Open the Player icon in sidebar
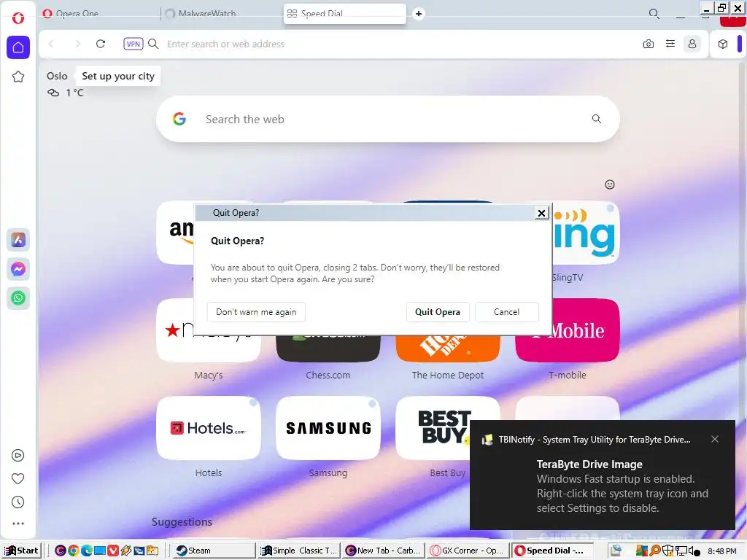747x560 pixels. click(x=18, y=456)
